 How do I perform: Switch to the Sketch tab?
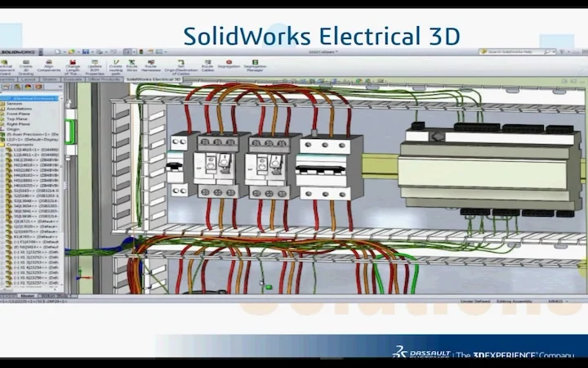pyautogui.click(x=50, y=79)
